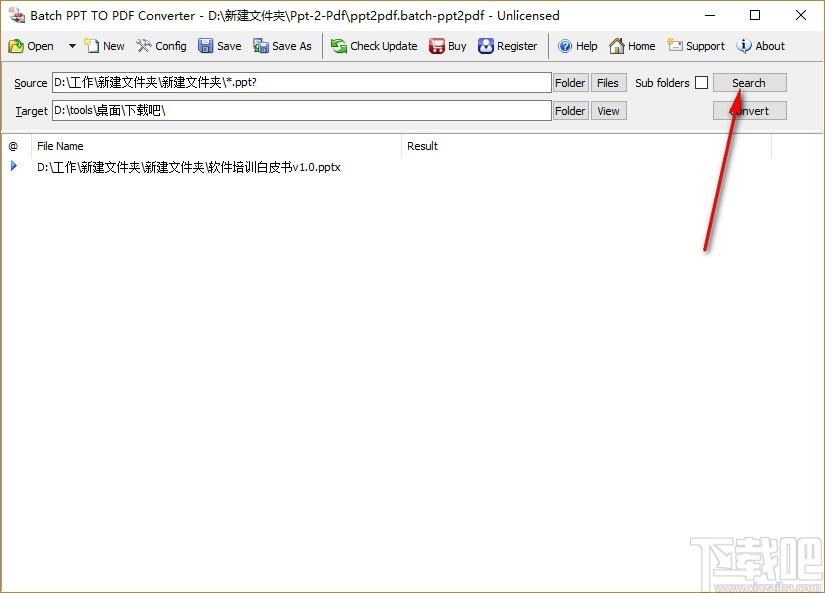Viewport: 825px width, 593px height.
Task: View the target folder with View
Action: (608, 111)
